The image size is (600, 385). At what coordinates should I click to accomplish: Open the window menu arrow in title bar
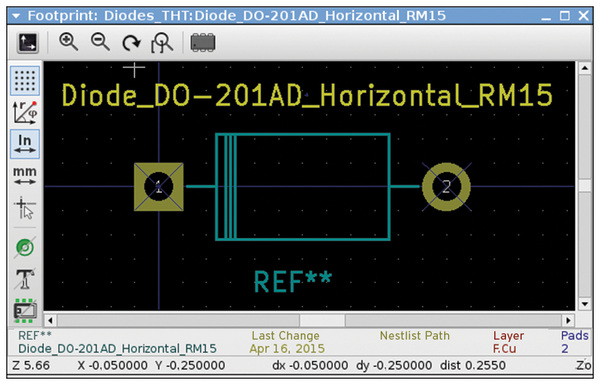(16, 16)
